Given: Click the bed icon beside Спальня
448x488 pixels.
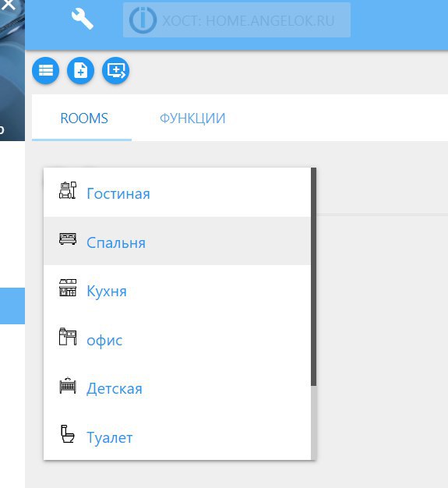Looking at the screenshot, I should pos(68,239).
